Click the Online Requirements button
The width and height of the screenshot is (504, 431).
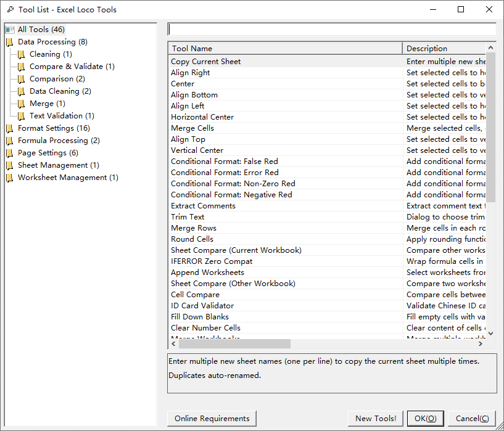212,419
